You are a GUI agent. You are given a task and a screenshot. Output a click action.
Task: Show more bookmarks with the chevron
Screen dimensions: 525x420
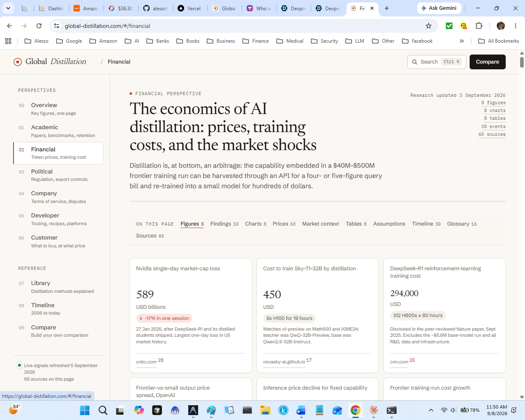coord(462,41)
